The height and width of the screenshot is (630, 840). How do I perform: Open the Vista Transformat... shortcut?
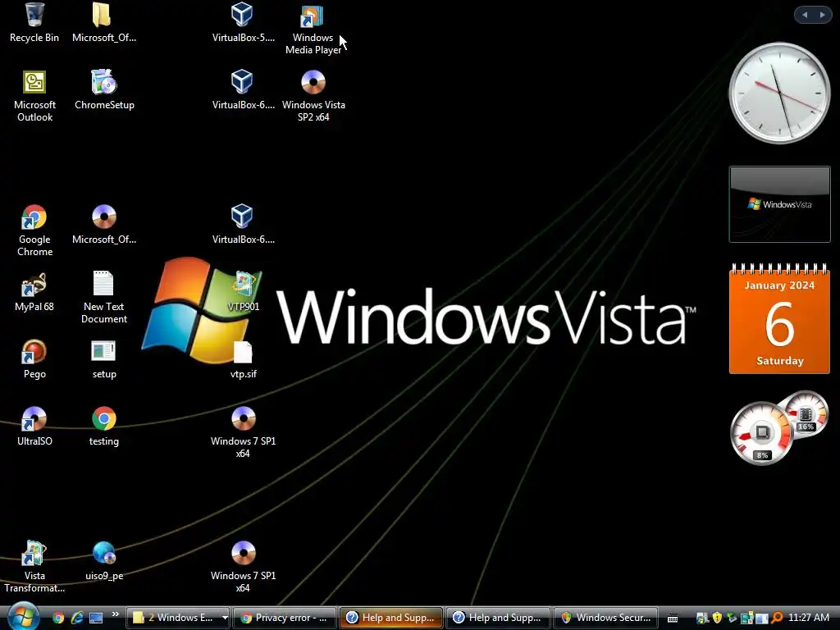tap(34, 568)
